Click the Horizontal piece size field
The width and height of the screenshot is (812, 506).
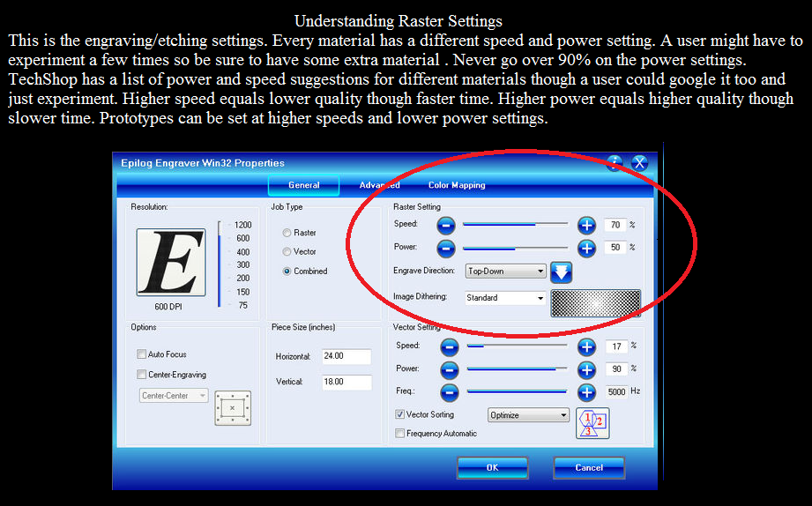click(x=346, y=356)
